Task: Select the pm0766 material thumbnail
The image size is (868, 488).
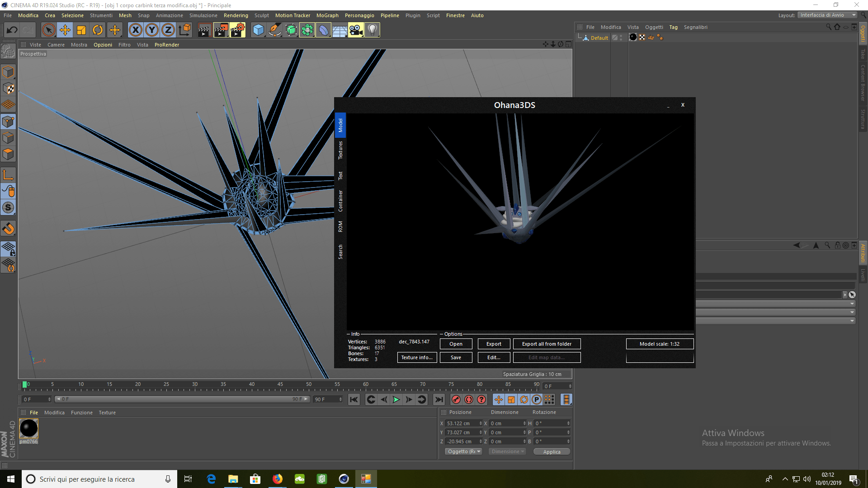Action: (28, 428)
